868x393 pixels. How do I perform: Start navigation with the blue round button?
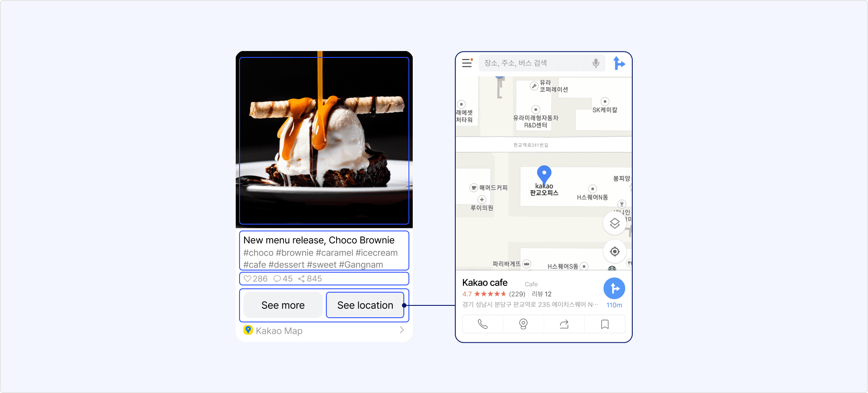tap(614, 289)
